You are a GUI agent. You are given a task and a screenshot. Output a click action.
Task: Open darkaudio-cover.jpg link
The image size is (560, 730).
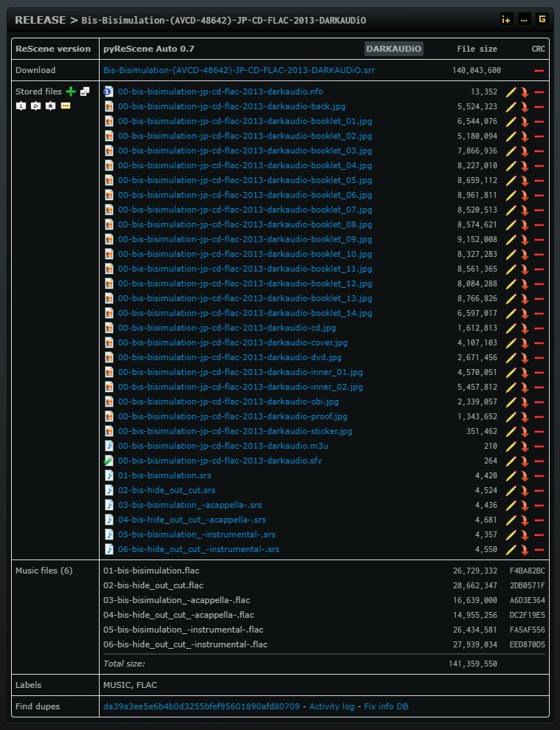click(232, 342)
